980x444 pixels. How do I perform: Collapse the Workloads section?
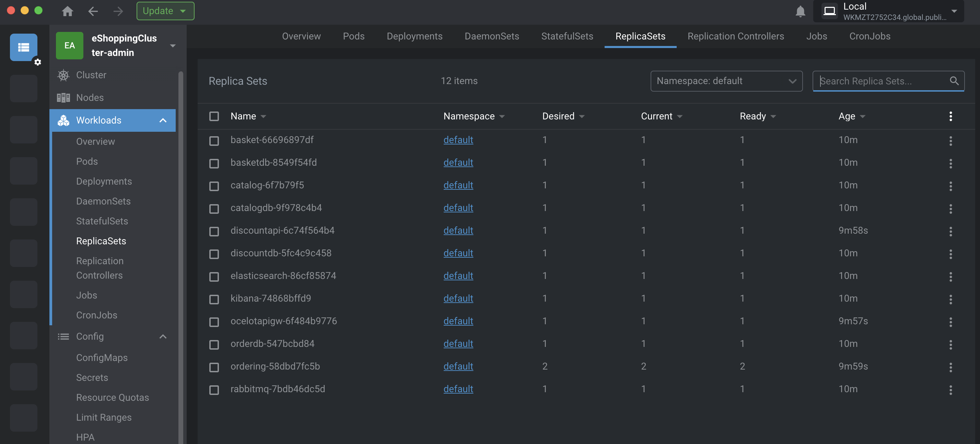(x=163, y=120)
